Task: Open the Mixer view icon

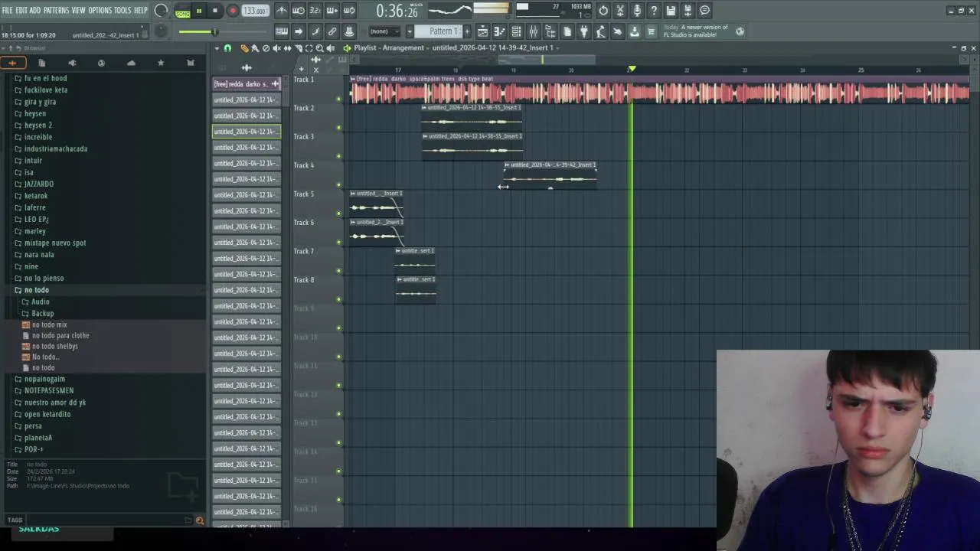Action: click(x=533, y=31)
